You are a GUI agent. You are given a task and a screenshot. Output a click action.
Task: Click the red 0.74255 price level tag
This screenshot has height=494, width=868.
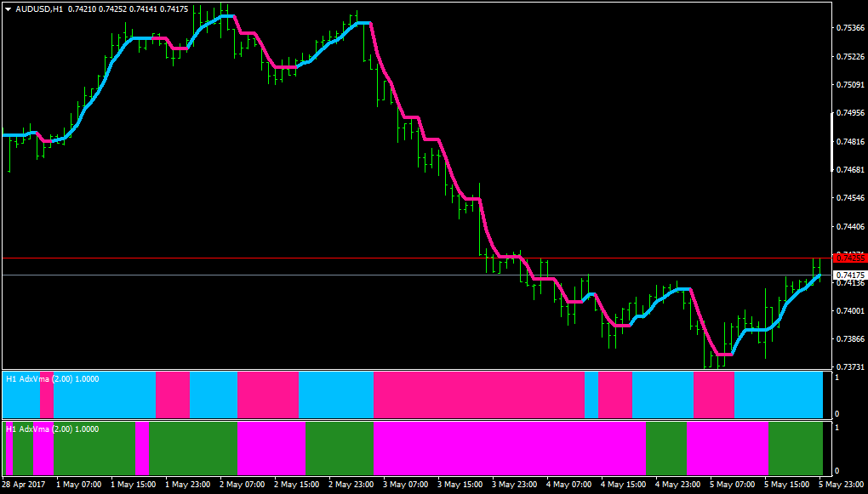850,258
